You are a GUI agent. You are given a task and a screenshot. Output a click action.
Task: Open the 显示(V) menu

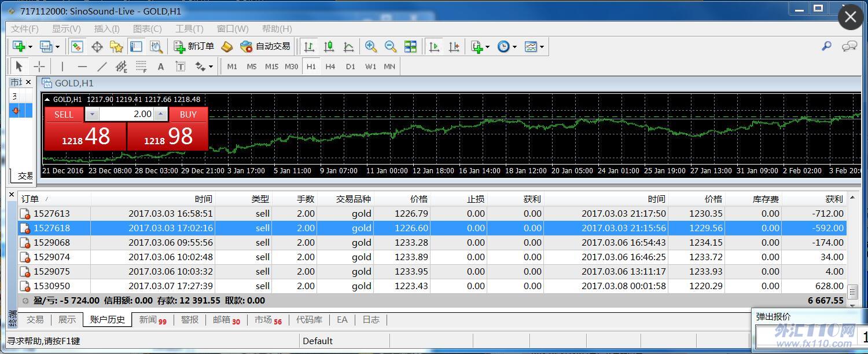tap(67, 28)
